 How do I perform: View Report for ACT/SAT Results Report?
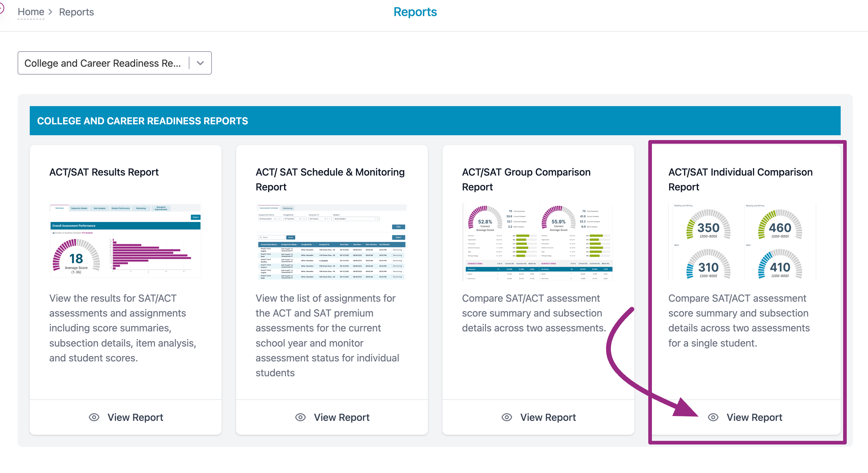coord(135,417)
